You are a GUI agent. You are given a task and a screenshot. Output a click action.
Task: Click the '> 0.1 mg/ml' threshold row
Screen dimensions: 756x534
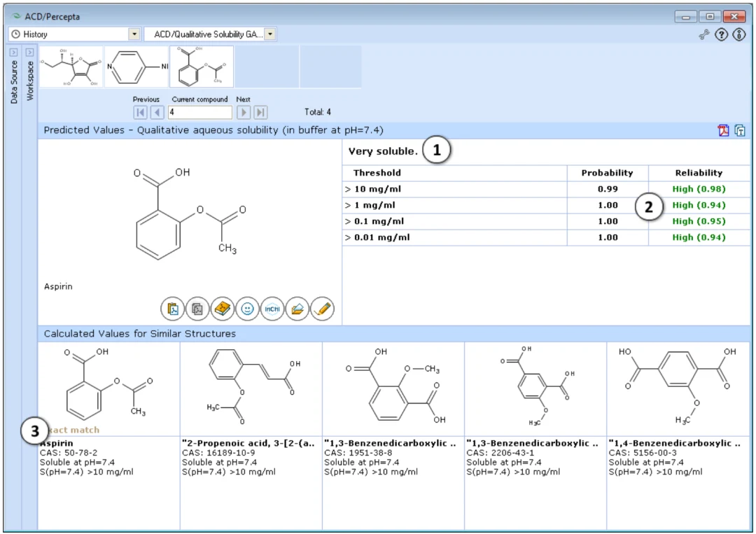point(546,221)
